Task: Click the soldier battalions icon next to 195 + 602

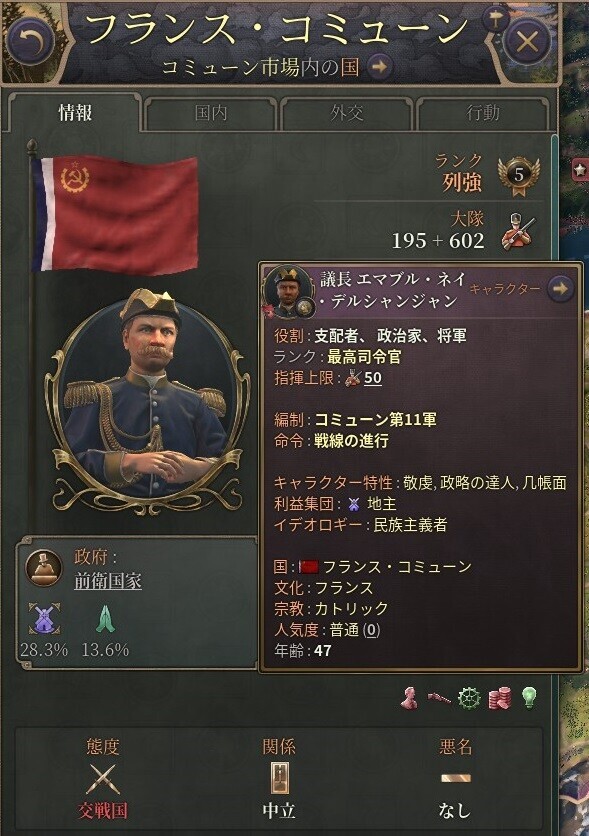Action: (x=519, y=231)
